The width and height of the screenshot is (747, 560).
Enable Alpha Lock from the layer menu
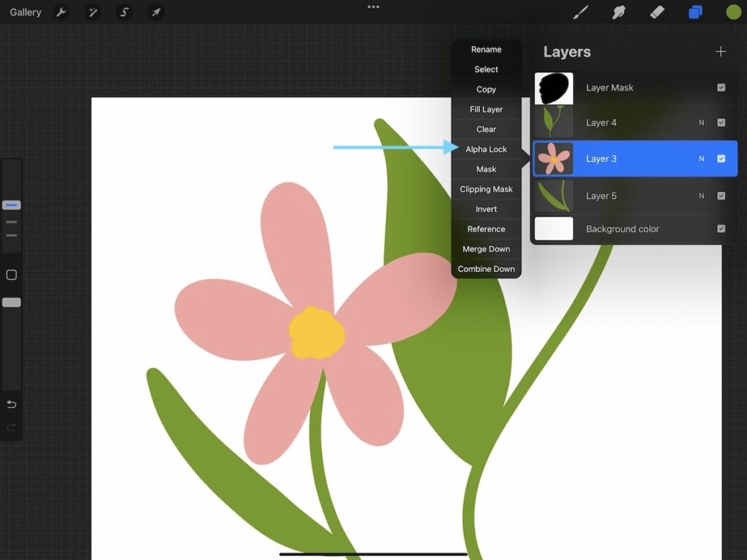click(x=486, y=149)
